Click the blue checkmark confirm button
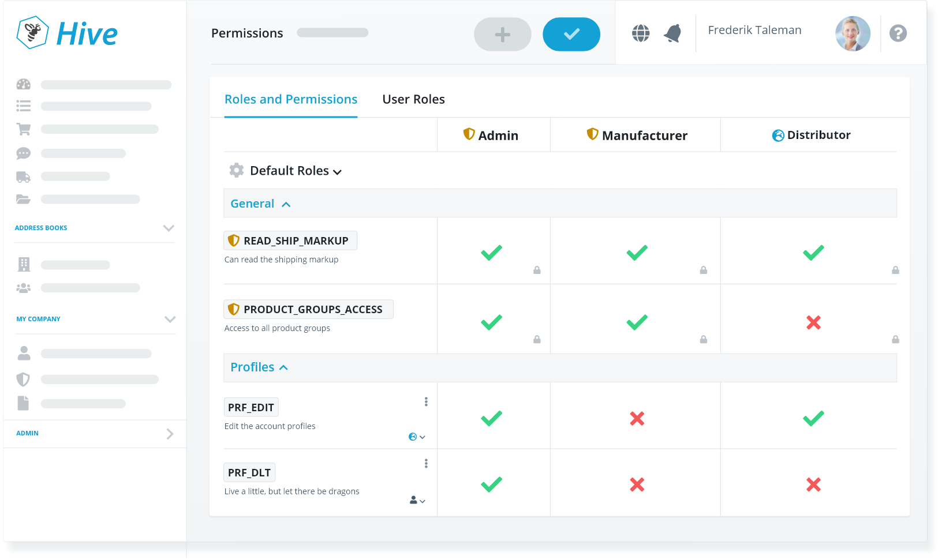Screen dimensions: 942x560 571,35
